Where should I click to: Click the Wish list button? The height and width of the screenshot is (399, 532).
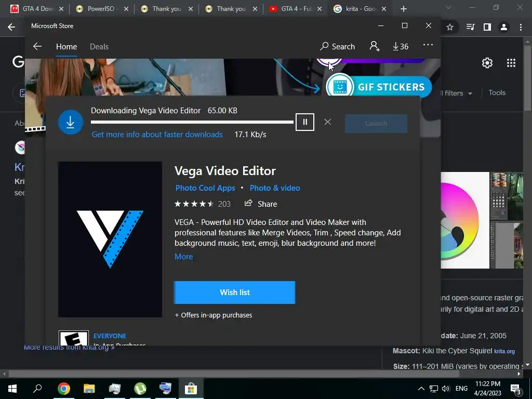[x=234, y=292]
